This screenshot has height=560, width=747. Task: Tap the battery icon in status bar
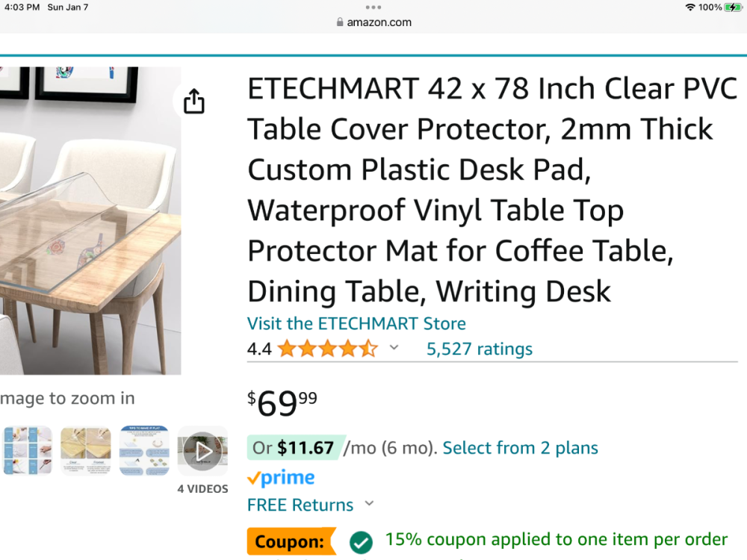[x=732, y=7]
